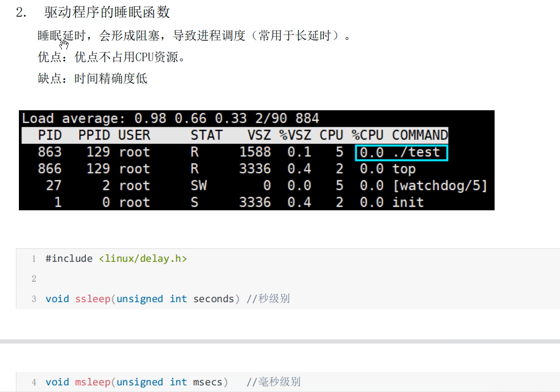Click the line '缺点：时间精确度低'
The width and height of the screenshot is (560, 392).
tap(92, 79)
